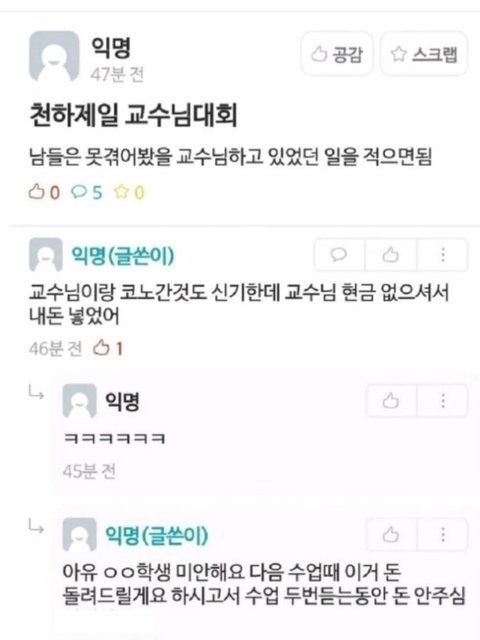Click the thumbs-up count icon under the post
This screenshot has height=640, width=480.
(x=36, y=191)
